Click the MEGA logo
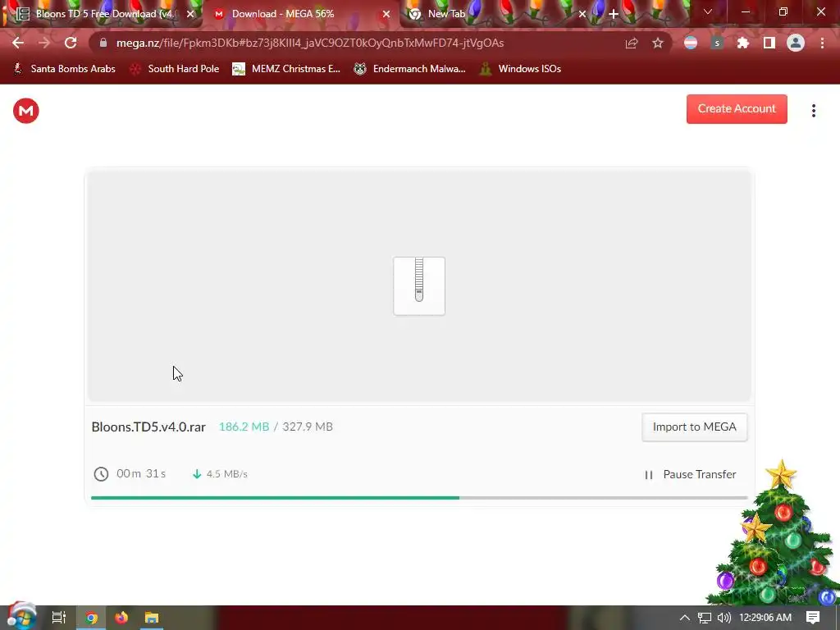Image resolution: width=840 pixels, height=630 pixels. [25, 111]
